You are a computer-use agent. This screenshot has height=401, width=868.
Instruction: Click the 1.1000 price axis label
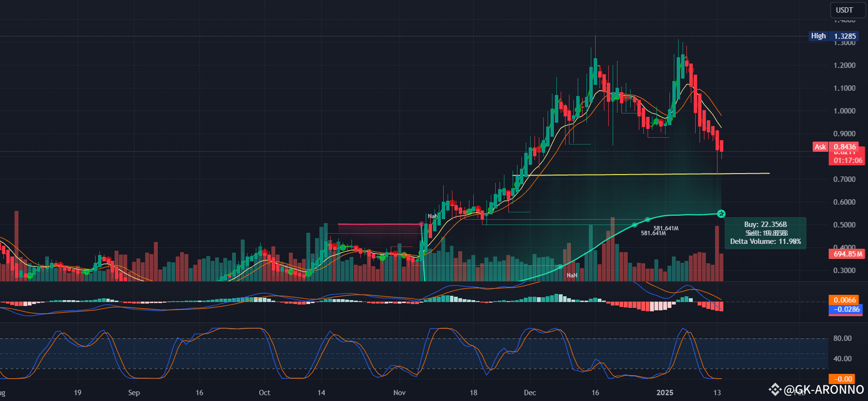point(844,88)
